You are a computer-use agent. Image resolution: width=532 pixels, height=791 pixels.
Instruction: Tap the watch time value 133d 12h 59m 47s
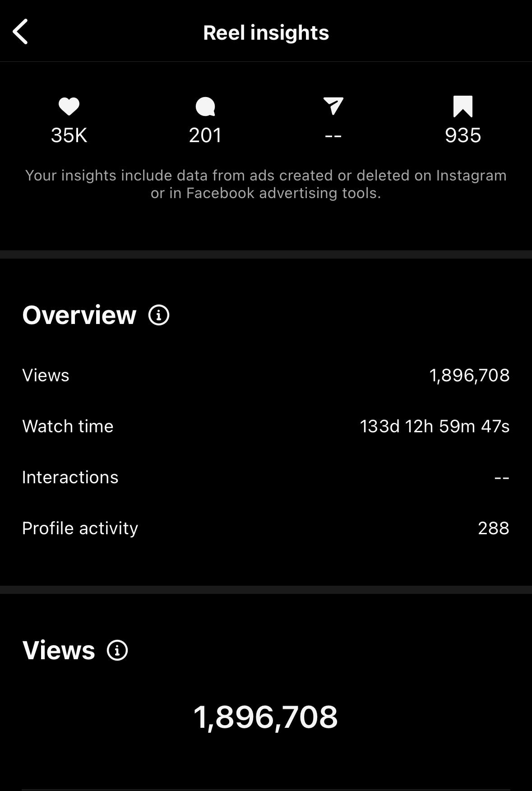click(x=435, y=426)
